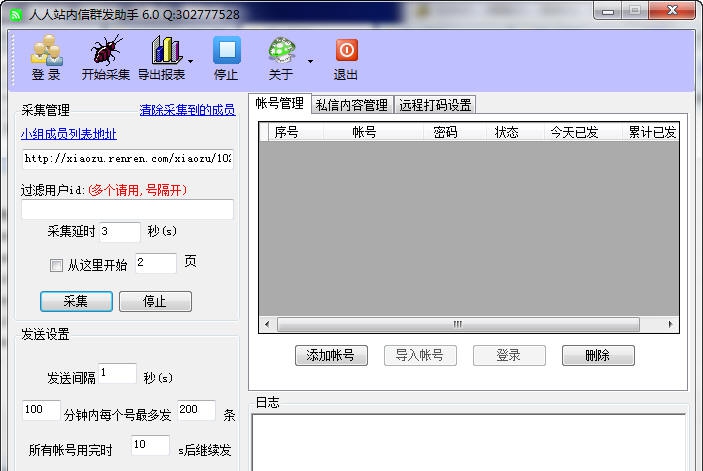Click the 序号 column header
The height and width of the screenshot is (471, 703).
295,132
